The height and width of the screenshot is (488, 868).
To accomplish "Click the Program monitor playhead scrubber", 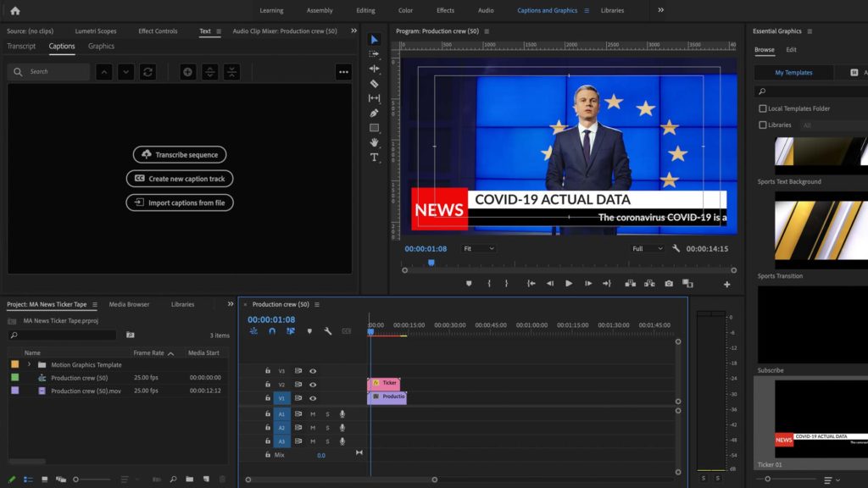I will (431, 263).
